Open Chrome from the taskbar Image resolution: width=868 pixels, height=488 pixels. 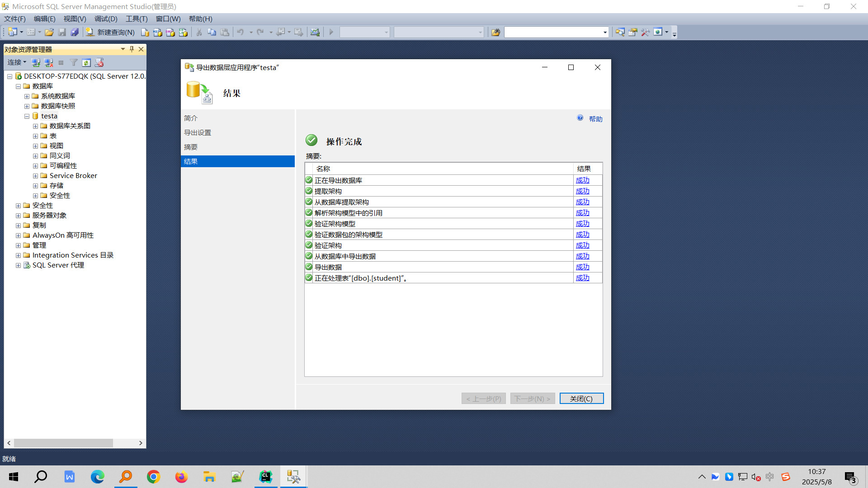(153, 476)
